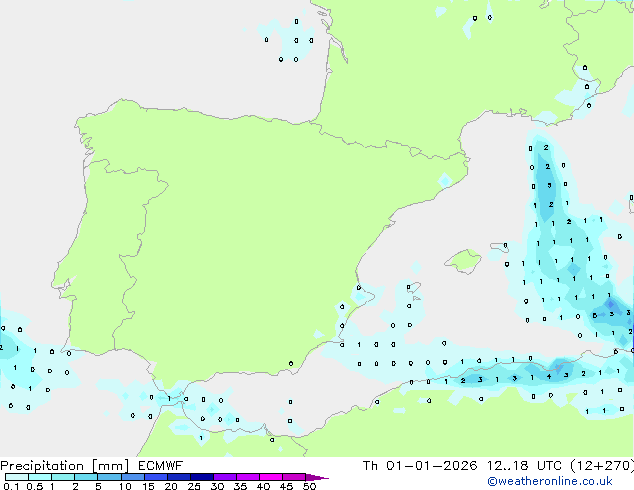Click the 0.1–0.5 mm legend color box
This screenshot has height=490, width=634.
pyautogui.click(x=17, y=477)
